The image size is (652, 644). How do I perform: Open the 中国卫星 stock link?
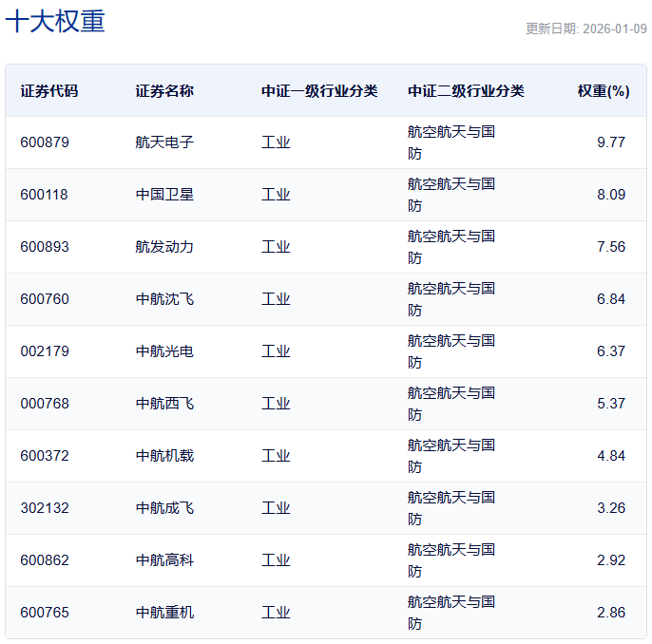[164, 195]
